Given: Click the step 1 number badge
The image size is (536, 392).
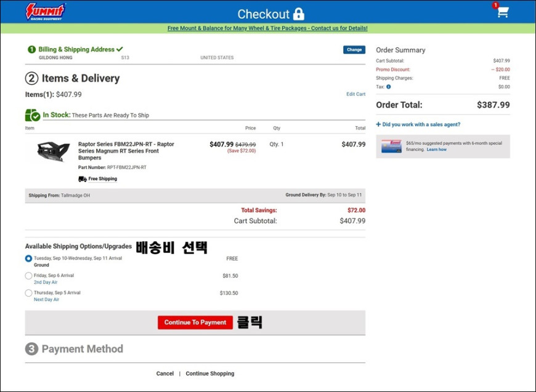Looking at the screenshot, I should click(31, 49).
